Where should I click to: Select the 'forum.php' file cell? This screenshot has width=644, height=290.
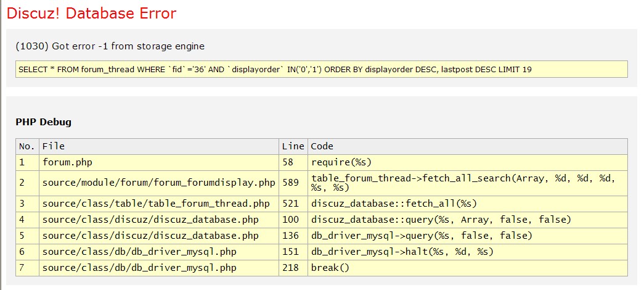click(159, 162)
